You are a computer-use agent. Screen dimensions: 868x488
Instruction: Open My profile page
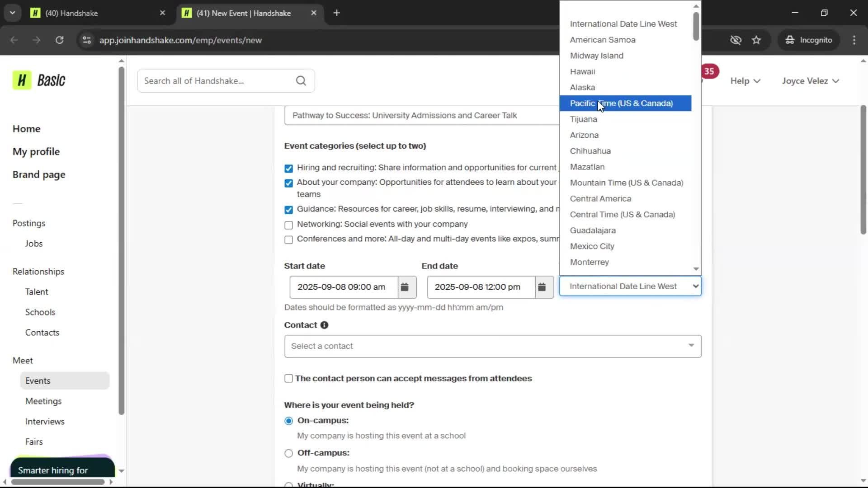click(36, 152)
